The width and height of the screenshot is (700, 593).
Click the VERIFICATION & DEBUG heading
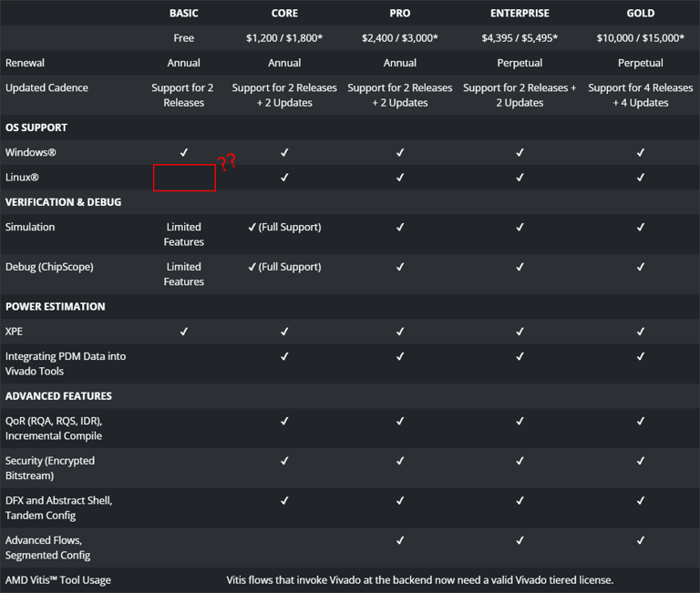click(x=63, y=202)
